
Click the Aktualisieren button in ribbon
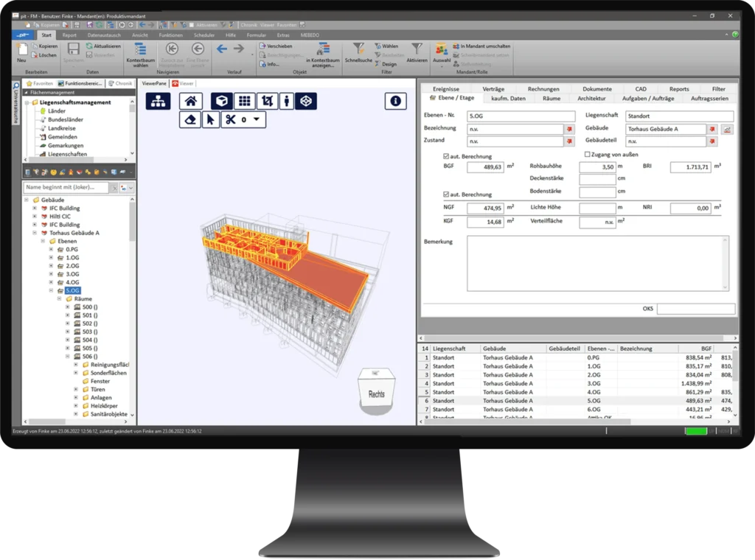102,46
